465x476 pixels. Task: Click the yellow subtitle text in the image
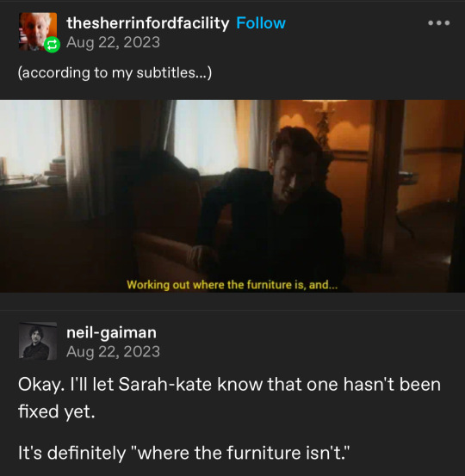coord(232,285)
